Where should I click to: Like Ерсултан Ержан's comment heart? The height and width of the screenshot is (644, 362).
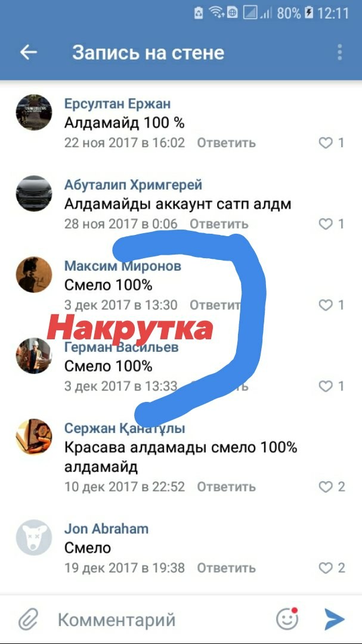click(x=326, y=143)
